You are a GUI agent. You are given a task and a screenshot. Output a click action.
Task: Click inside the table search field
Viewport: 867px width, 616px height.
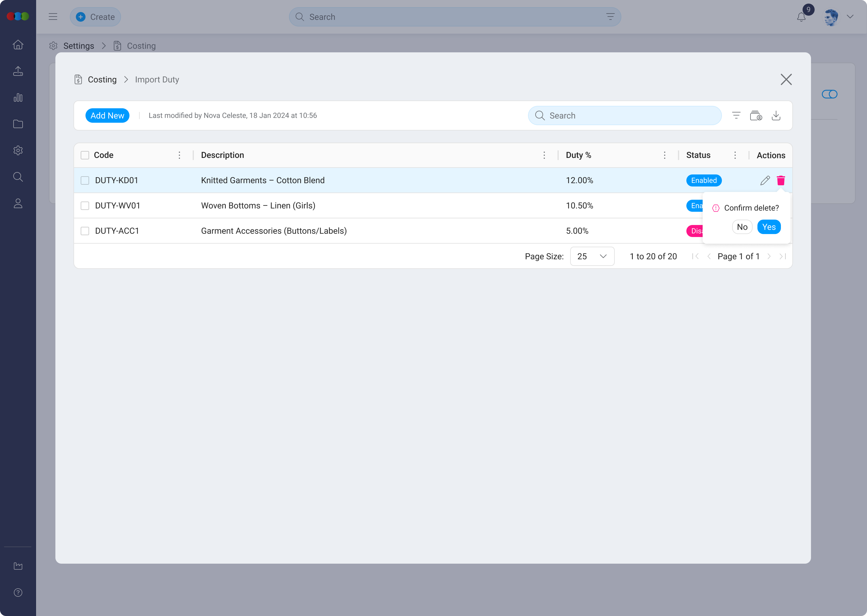click(624, 115)
